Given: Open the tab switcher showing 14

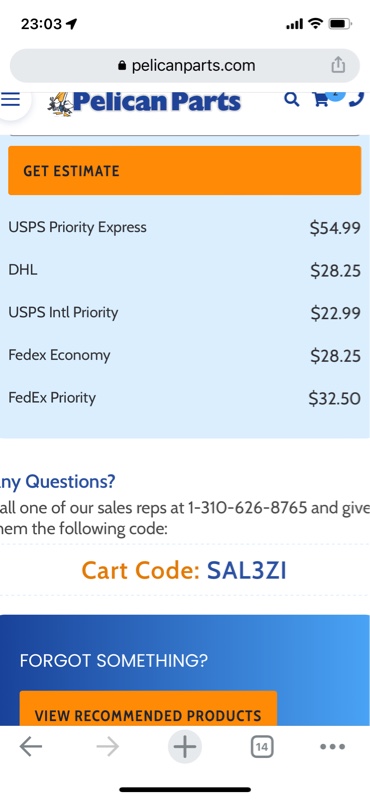Looking at the screenshot, I should [x=262, y=747].
